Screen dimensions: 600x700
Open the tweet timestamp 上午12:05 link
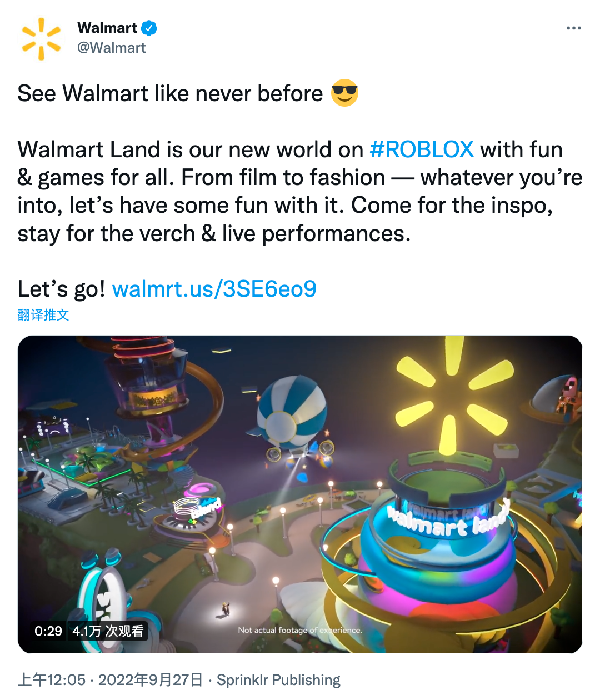[52, 680]
